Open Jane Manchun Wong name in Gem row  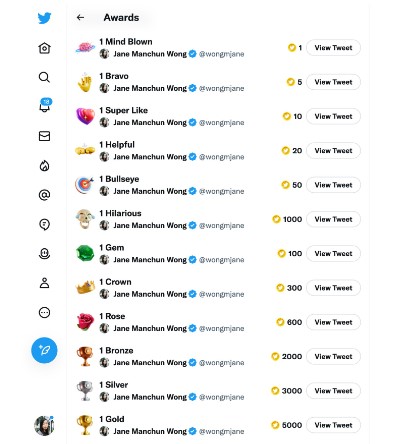tap(150, 260)
